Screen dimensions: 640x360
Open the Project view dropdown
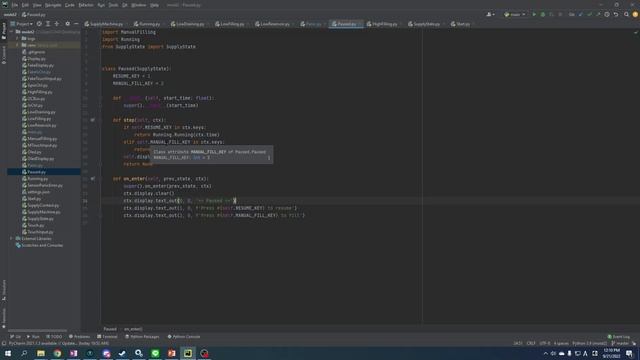(22, 24)
